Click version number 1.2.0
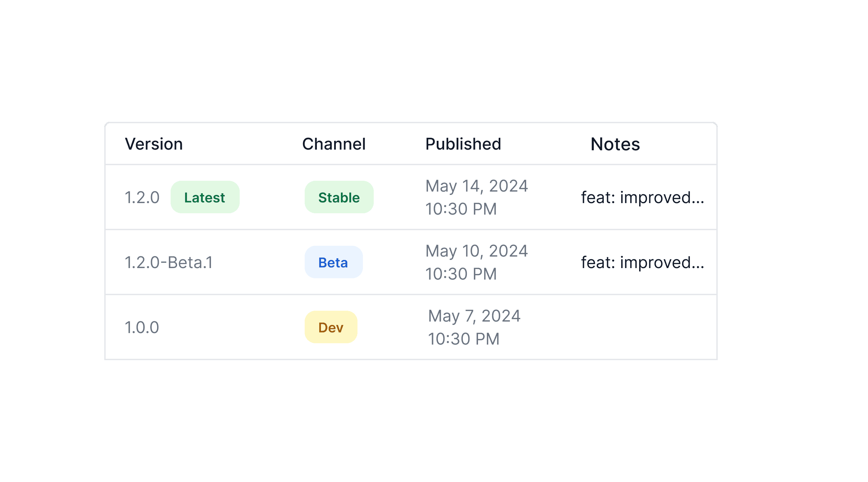This screenshot has height=482, width=868. [x=142, y=197]
